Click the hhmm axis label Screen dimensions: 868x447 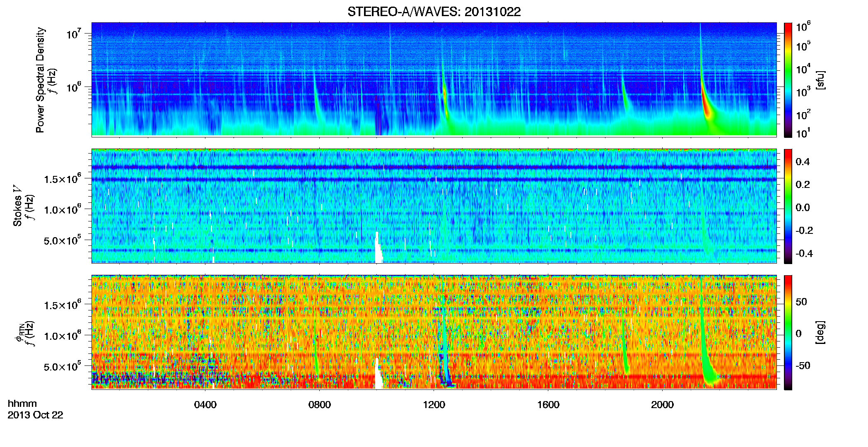pyautogui.click(x=22, y=404)
